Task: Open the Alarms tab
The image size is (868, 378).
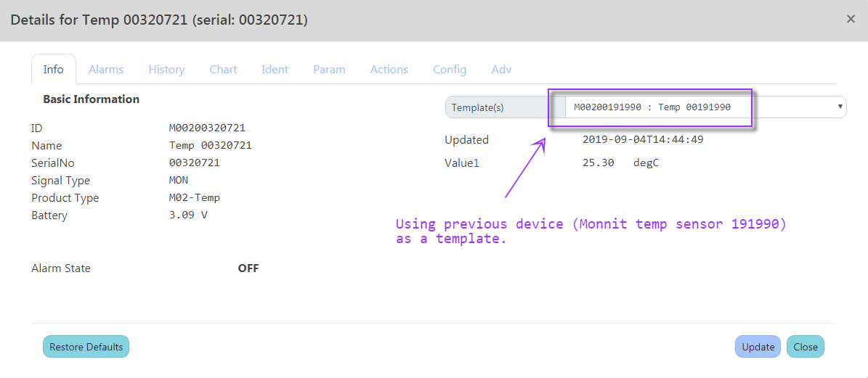Action: coord(106,70)
